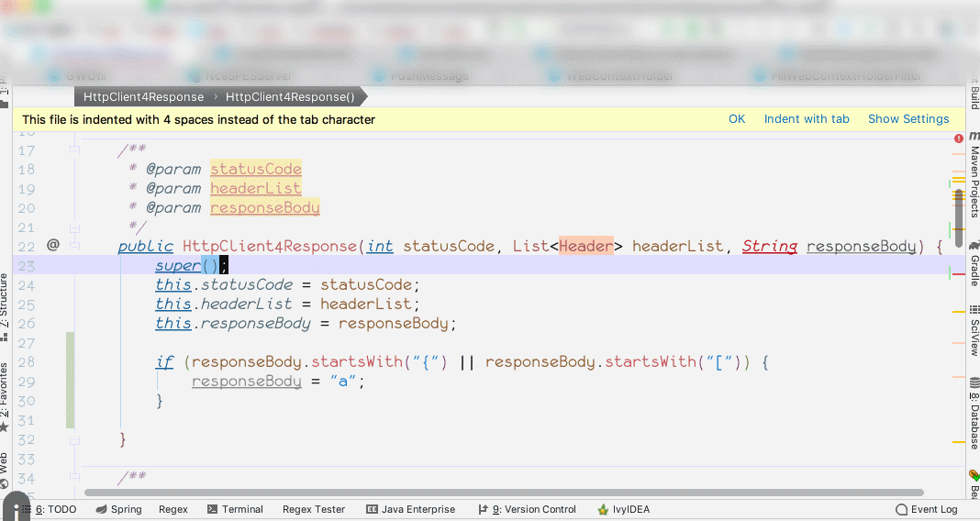Click the Gradle elephant icon
The width and height of the screenshot is (980, 521).
coord(974,245)
